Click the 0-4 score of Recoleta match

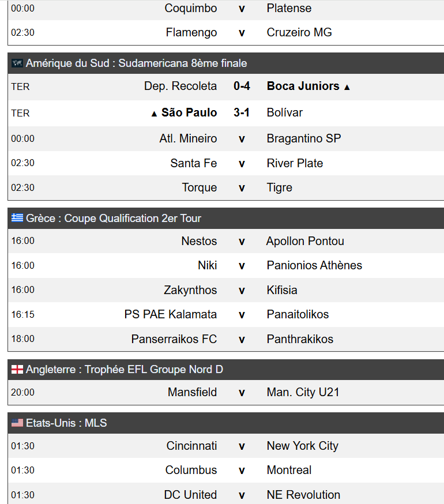pos(242,86)
